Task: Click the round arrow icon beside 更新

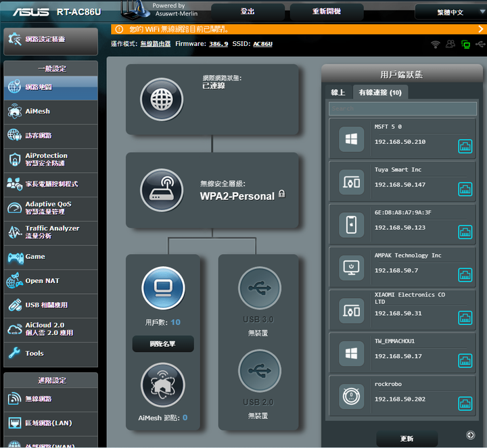Action: coord(470,435)
